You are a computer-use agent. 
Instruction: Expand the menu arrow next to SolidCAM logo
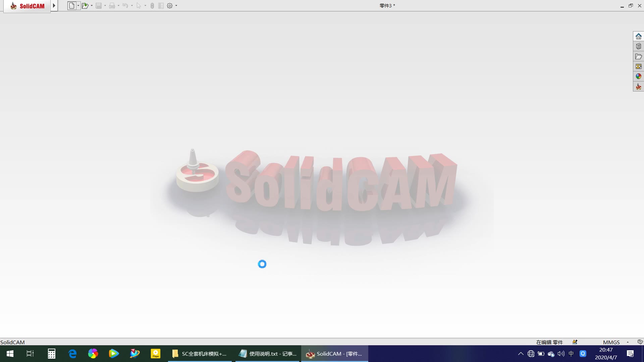click(54, 6)
